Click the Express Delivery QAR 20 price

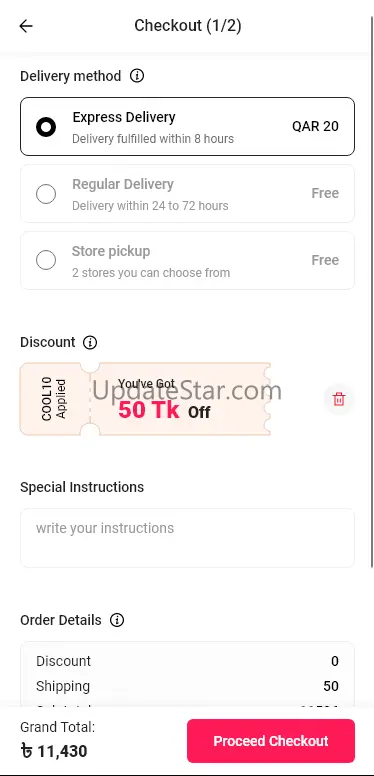[x=315, y=126]
